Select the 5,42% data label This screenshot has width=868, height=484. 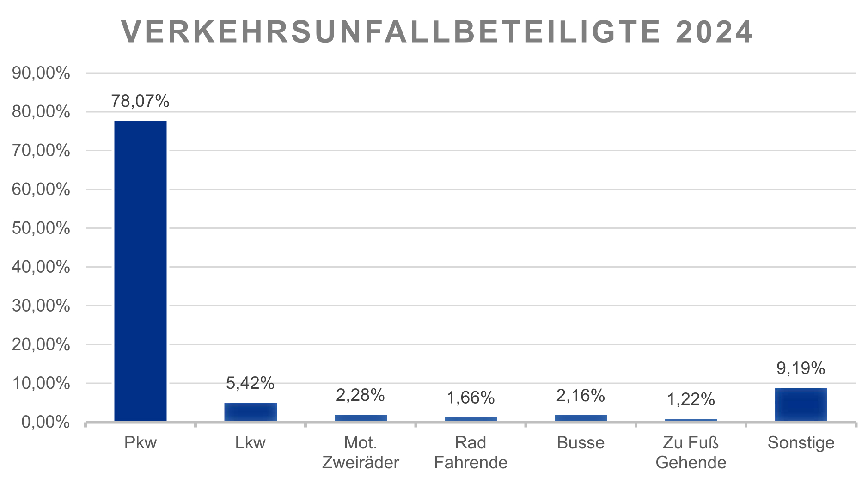[250, 383]
